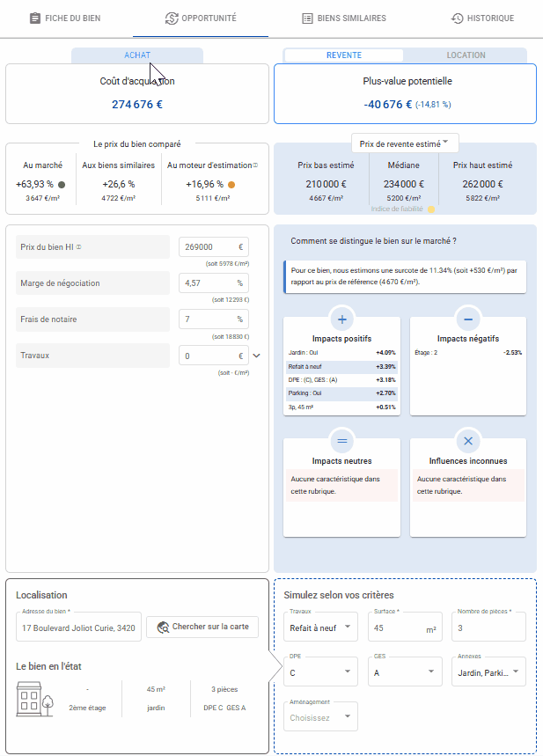Edit the Frais de notaire percentage field
The image size is (543, 756).
(x=214, y=319)
